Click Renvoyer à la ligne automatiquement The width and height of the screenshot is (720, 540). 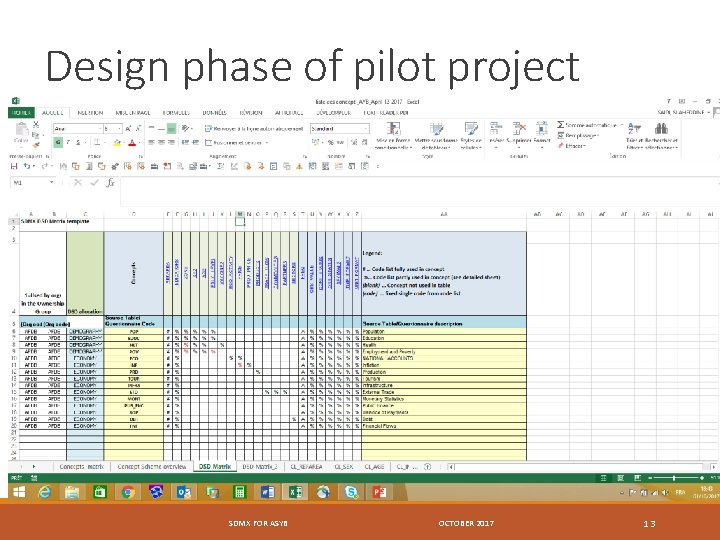click(x=254, y=129)
